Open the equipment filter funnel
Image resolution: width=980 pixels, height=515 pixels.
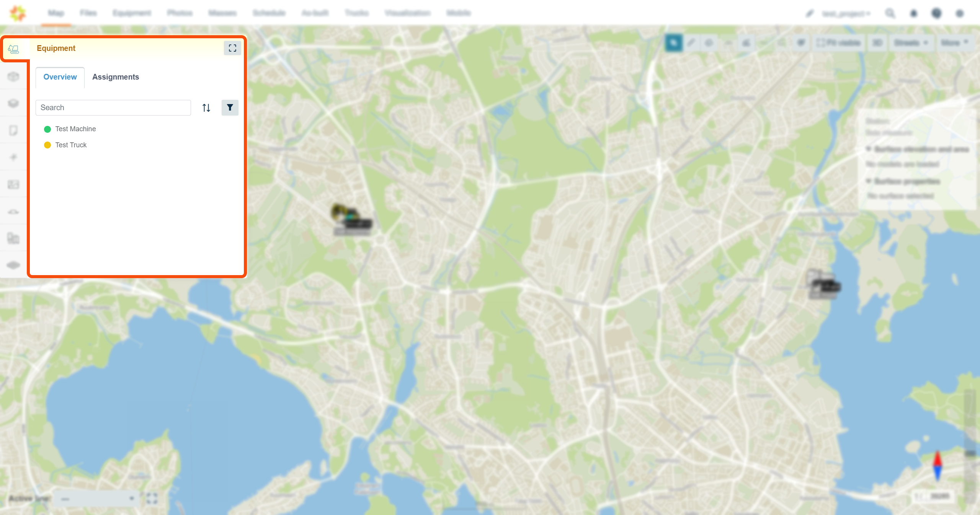(230, 108)
